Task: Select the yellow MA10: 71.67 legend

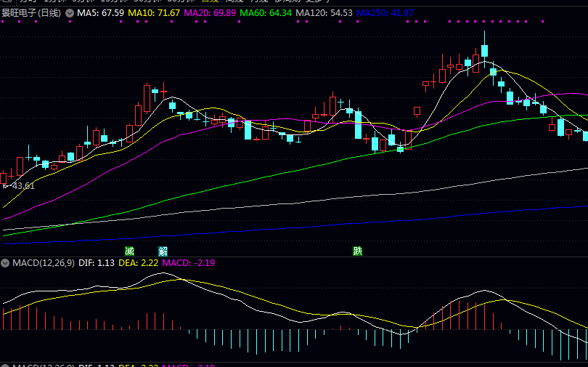Action: pos(154,13)
